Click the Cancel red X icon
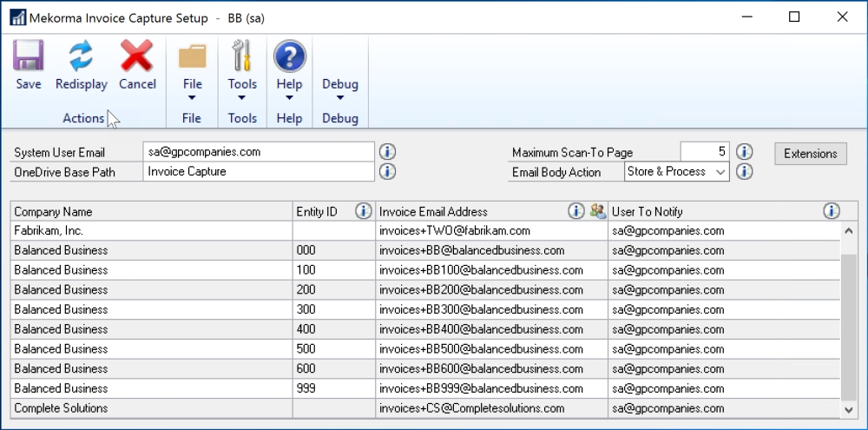 point(137,56)
